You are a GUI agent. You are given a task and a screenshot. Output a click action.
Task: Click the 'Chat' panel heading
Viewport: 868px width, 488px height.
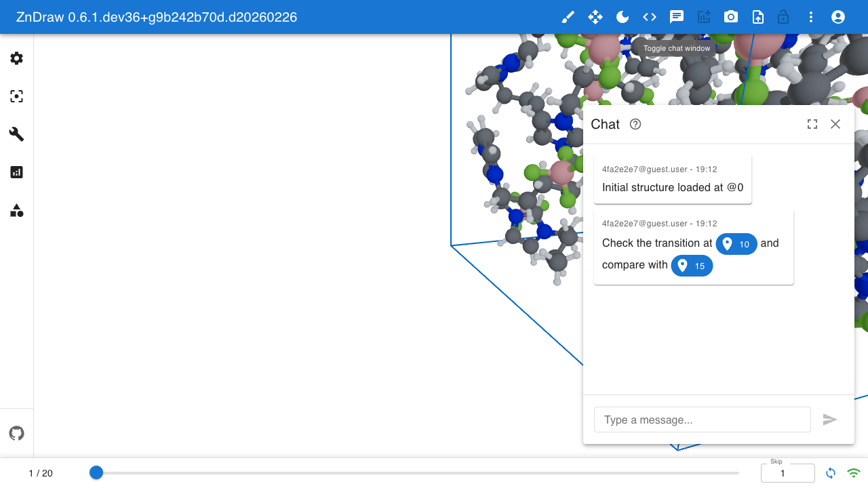pos(605,124)
